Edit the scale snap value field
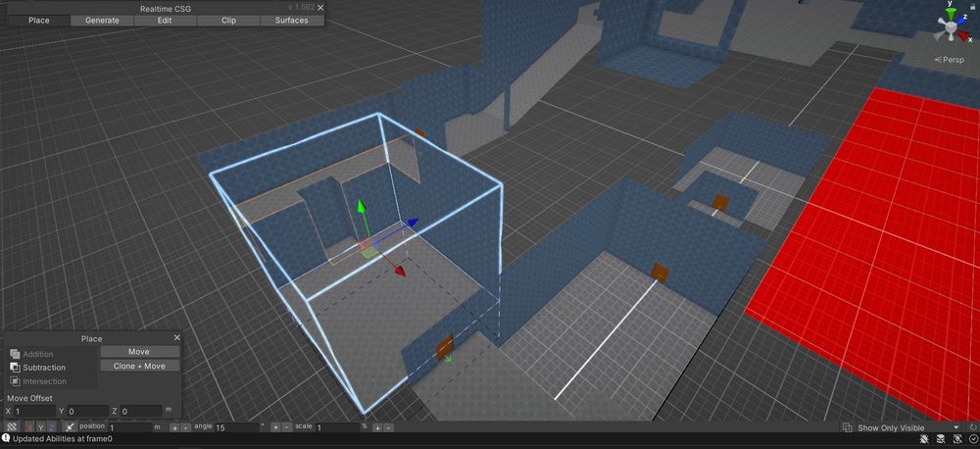Screen dimensions: 980x449 coord(337,427)
